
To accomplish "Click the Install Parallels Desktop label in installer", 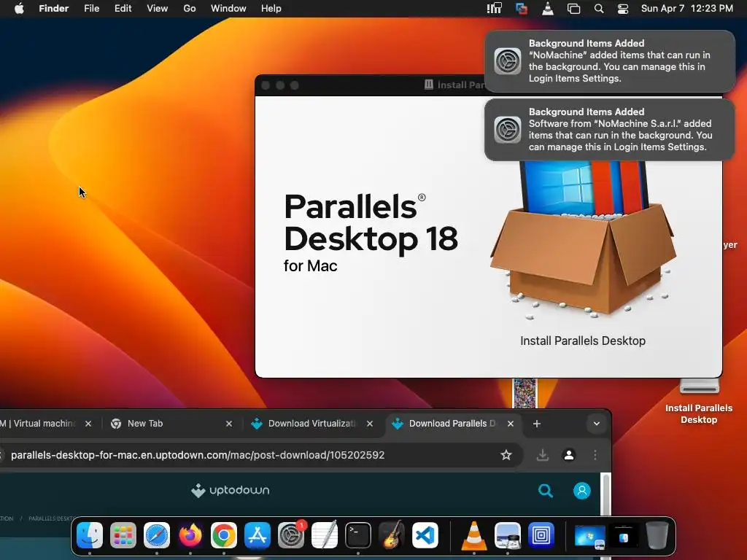I will tap(583, 341).
